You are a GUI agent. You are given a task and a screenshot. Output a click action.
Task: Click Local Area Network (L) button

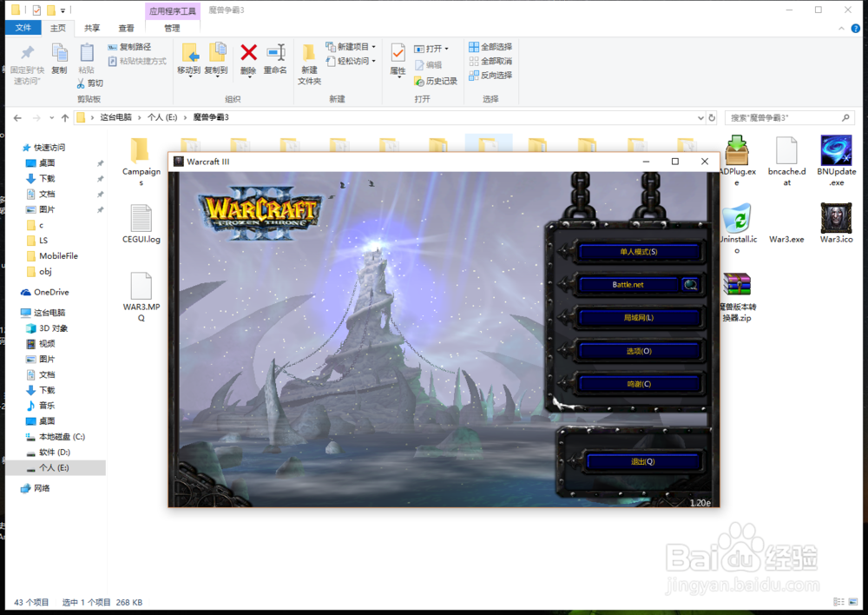click(638, 318)
